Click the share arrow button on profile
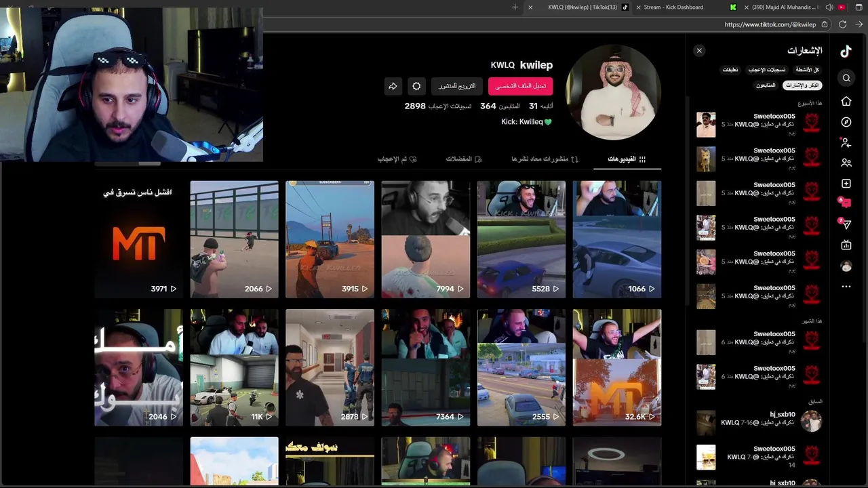The height and width of the screenshot is (488, 868). [393, 86]
